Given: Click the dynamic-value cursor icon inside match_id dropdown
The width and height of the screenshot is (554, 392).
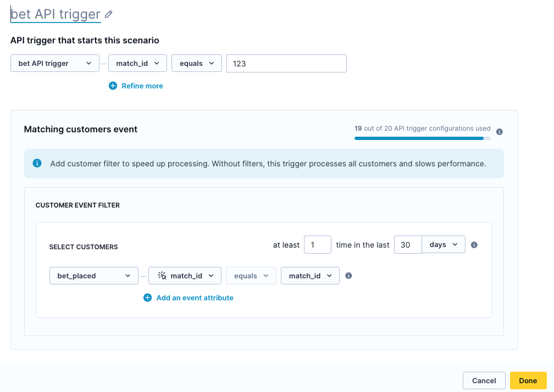Looking at the screenshot, I should (x=162, y=275).
